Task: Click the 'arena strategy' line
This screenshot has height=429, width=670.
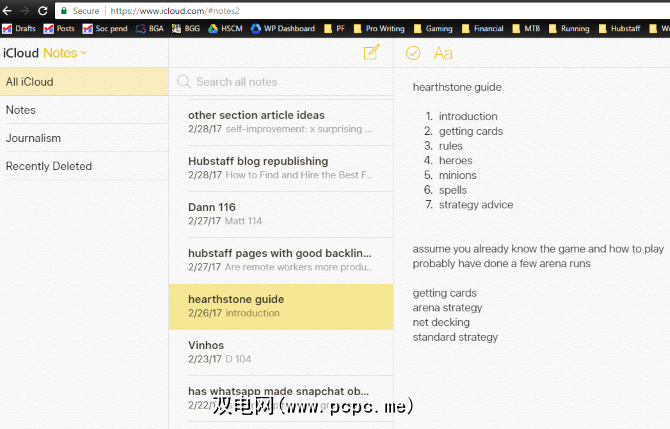Action: pos(447,308)
